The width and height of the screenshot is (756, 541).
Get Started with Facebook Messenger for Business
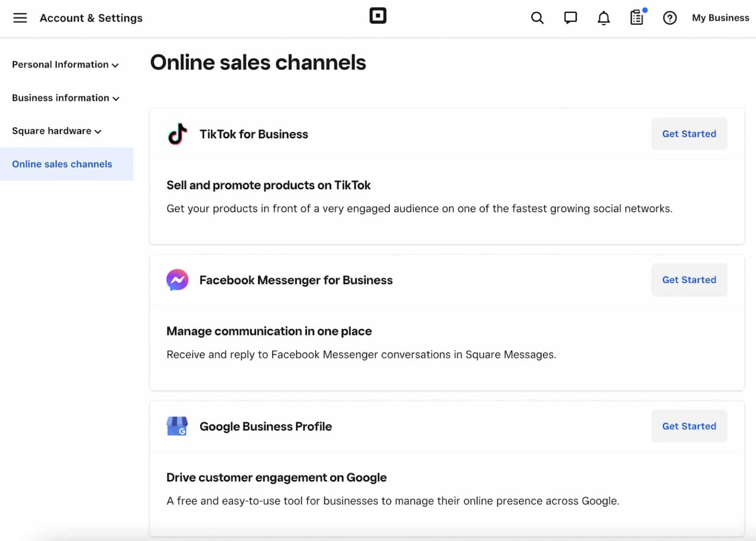coord(689,280)
